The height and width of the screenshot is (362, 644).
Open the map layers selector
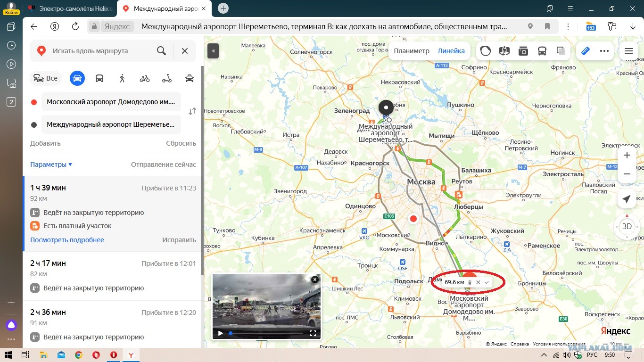[x=561, y=51]
